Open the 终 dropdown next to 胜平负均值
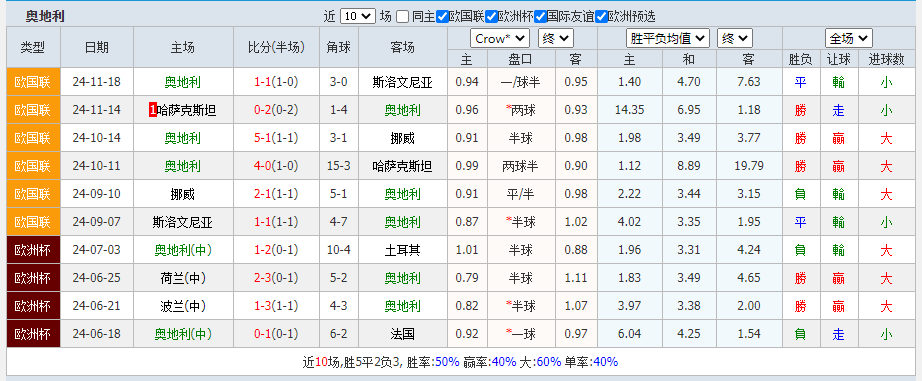 click(x=735, y=39)
